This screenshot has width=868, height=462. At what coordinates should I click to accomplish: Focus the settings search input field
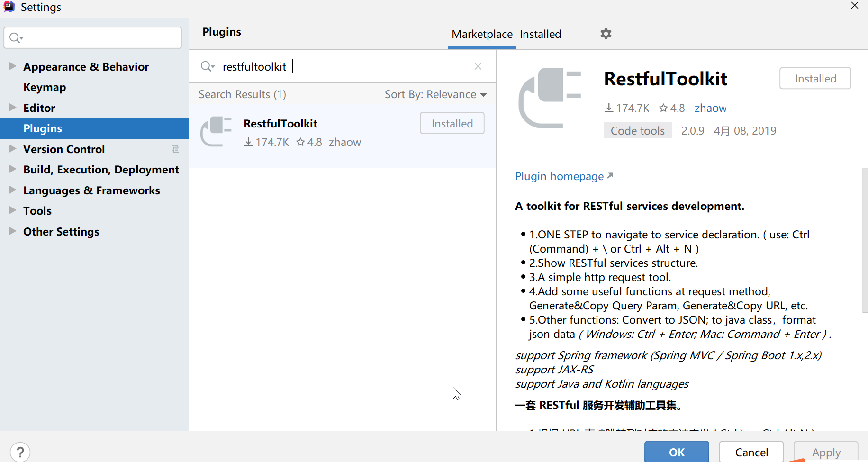point(92,37)
